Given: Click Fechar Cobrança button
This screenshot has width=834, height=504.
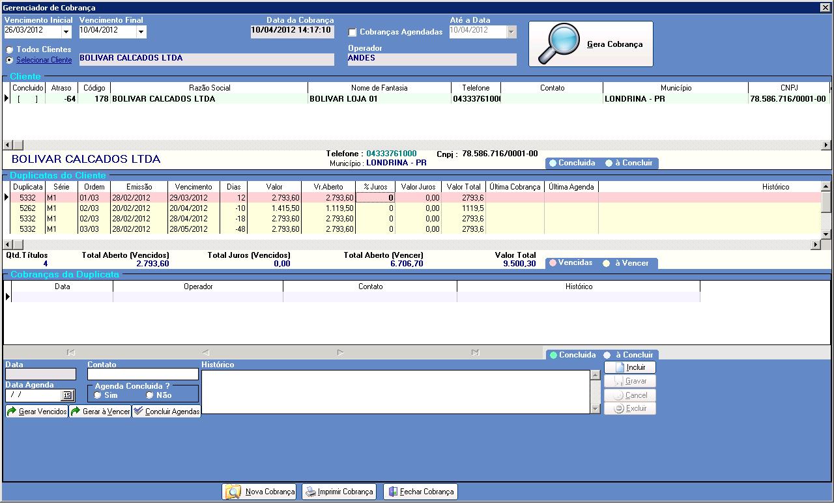Looking at the screenshot, I should [420, 492].
